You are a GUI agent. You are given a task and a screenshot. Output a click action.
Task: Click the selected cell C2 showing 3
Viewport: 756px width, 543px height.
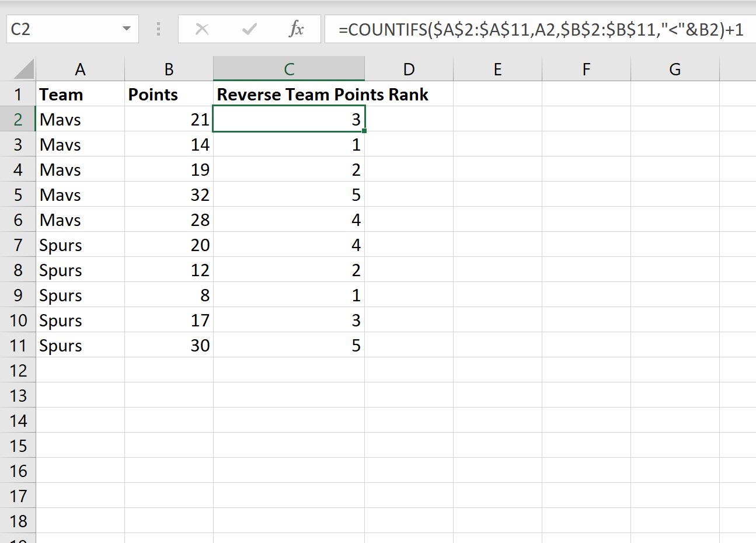(x=289, y=119)
